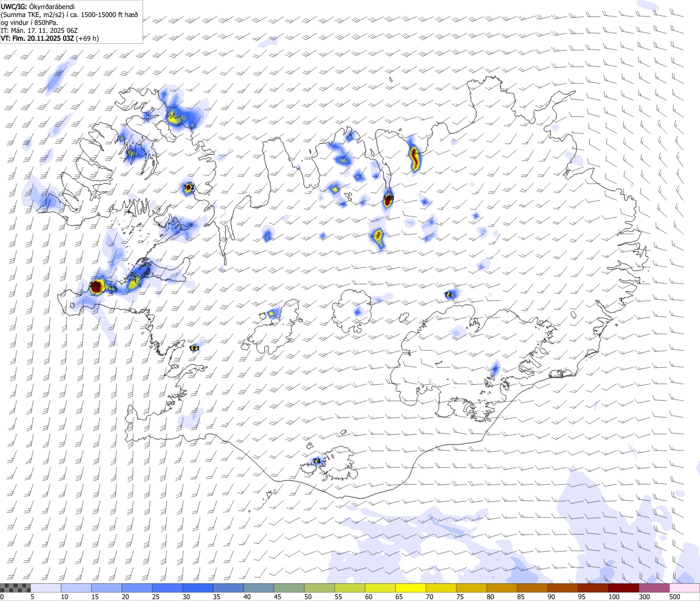Pick the 75–80 legend color swatch
700x601 pixels.
click(471, 588)
